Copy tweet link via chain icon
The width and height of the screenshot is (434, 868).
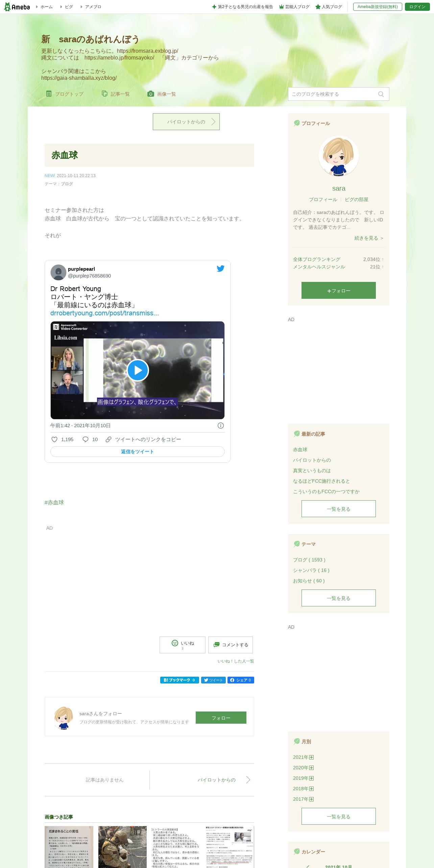click(108, 439)
